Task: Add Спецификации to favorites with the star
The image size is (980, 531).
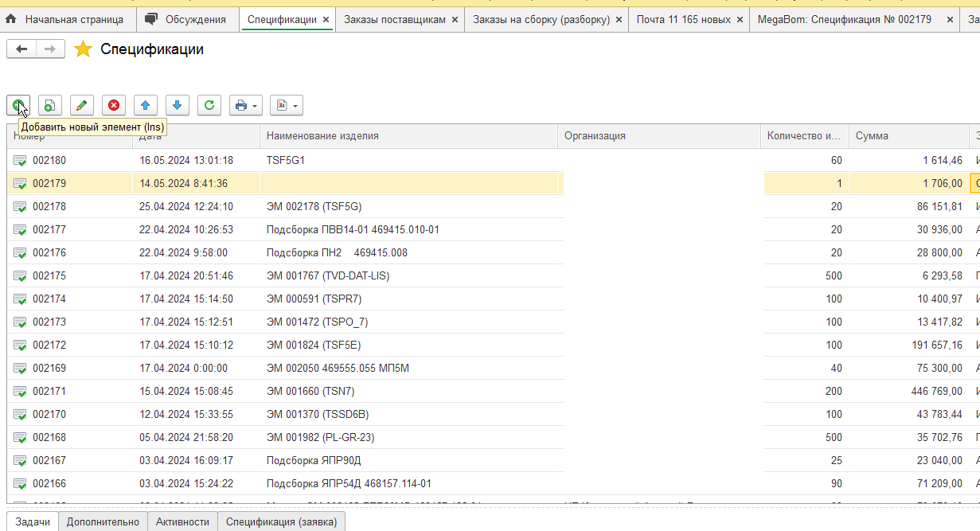Action: (x=83, y=49)
